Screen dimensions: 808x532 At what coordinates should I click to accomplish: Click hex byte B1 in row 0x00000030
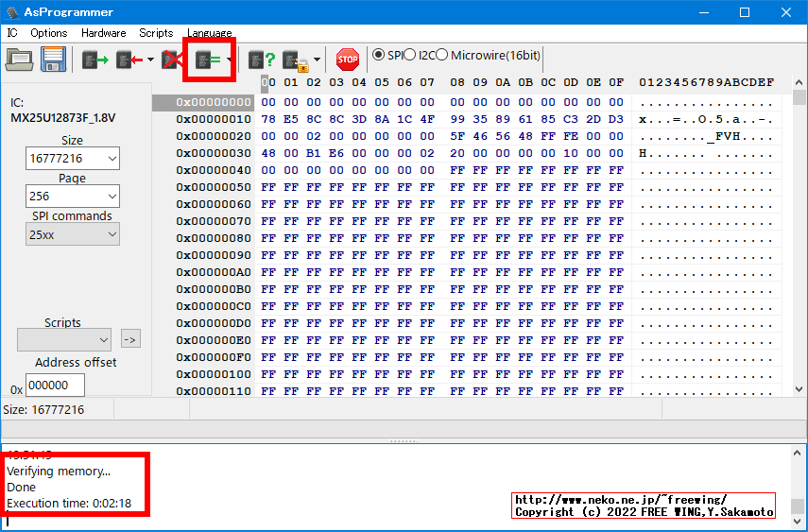pyautogui.click(x=314, y=153)
